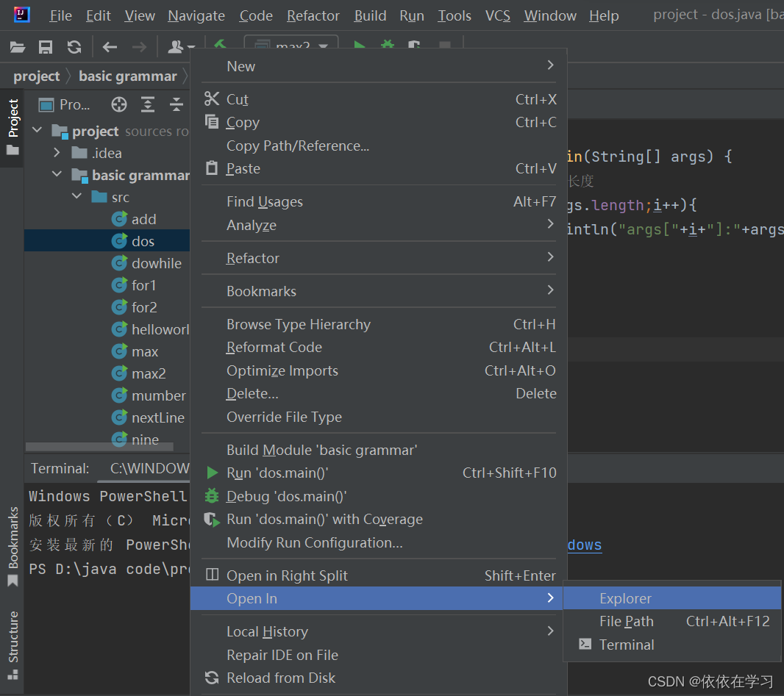Viewport: 784px width, 696px height.
Task: Click the Project tree horizontal scrollbar
Action: pos(99,445)
